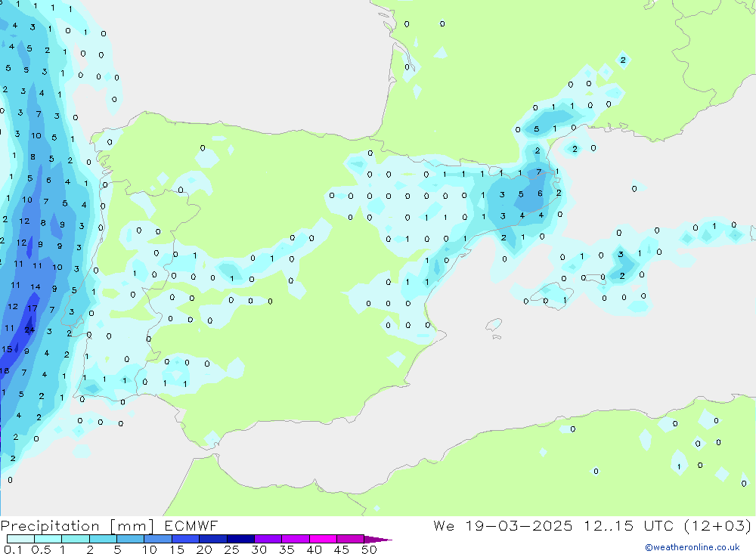Click the 45–50 mm legend color swatch

point(351,539)
